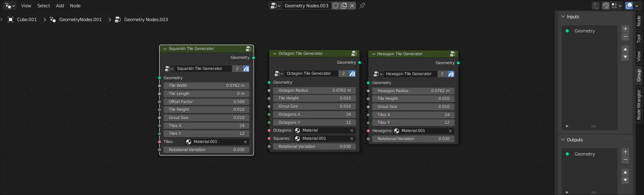Unlink the Geometry Nodes.003 node tree

352,6
